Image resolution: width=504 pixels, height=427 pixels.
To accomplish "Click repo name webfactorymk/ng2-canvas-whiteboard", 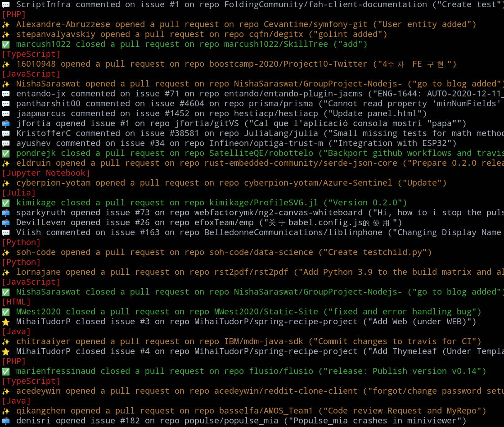I will (279, 213).
